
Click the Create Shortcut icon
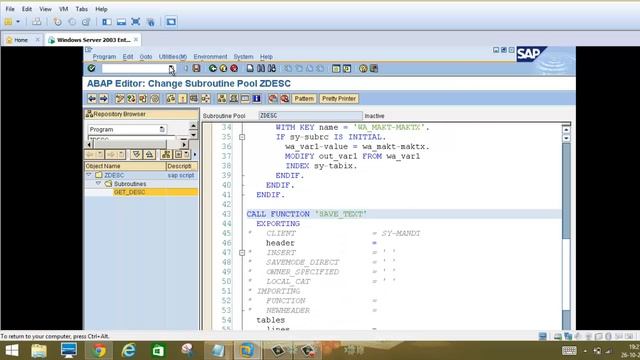coord(347,69)
